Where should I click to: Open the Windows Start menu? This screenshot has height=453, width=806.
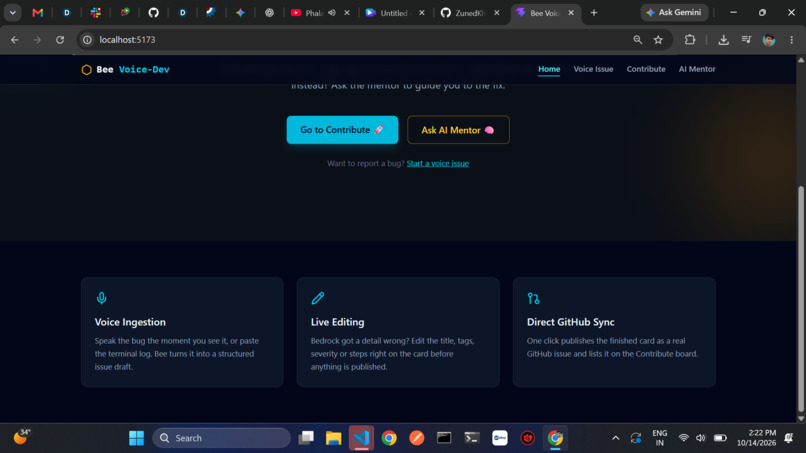coord(136,438)
